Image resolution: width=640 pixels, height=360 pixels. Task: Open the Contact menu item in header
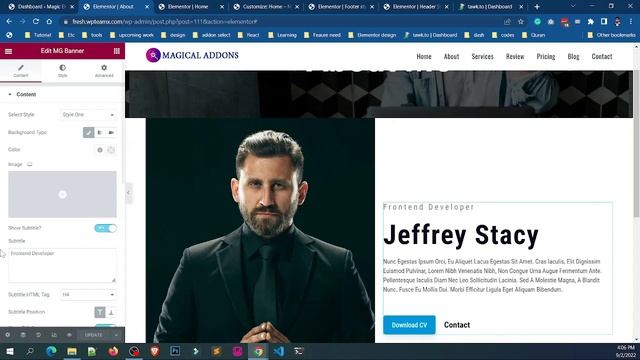pyautogui.click(x=602, y=57)
